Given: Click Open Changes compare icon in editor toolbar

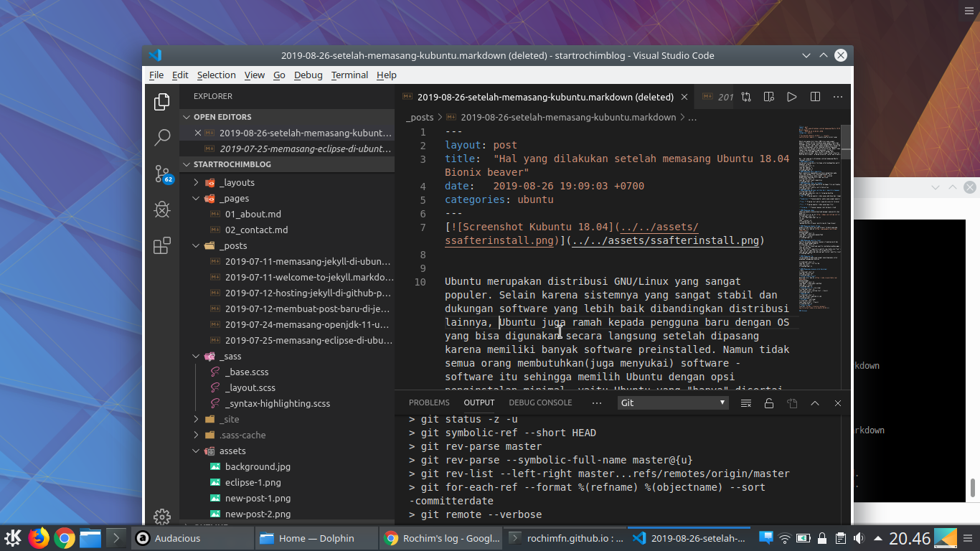Looking at the screenshot, I should 746,97.
